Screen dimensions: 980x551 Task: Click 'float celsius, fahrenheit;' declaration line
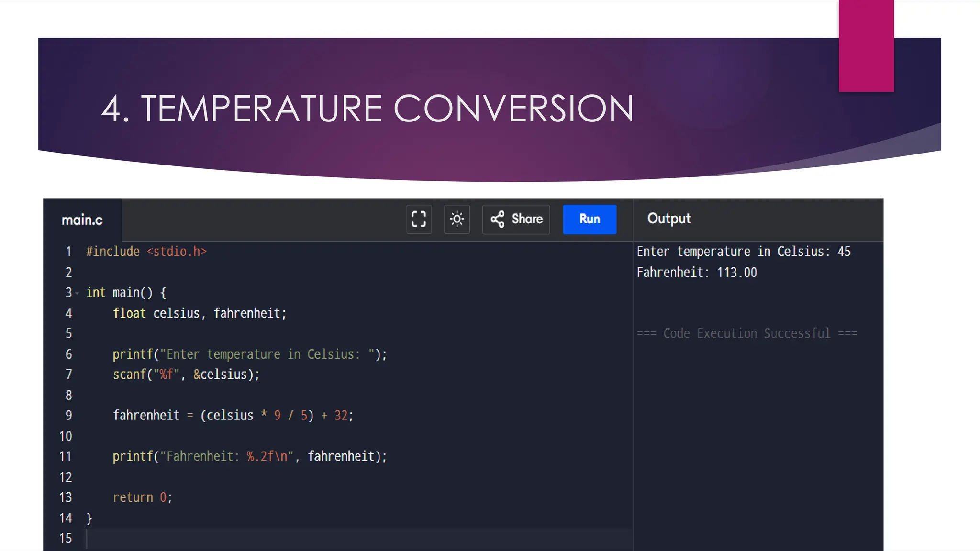(x=200, y=313)
